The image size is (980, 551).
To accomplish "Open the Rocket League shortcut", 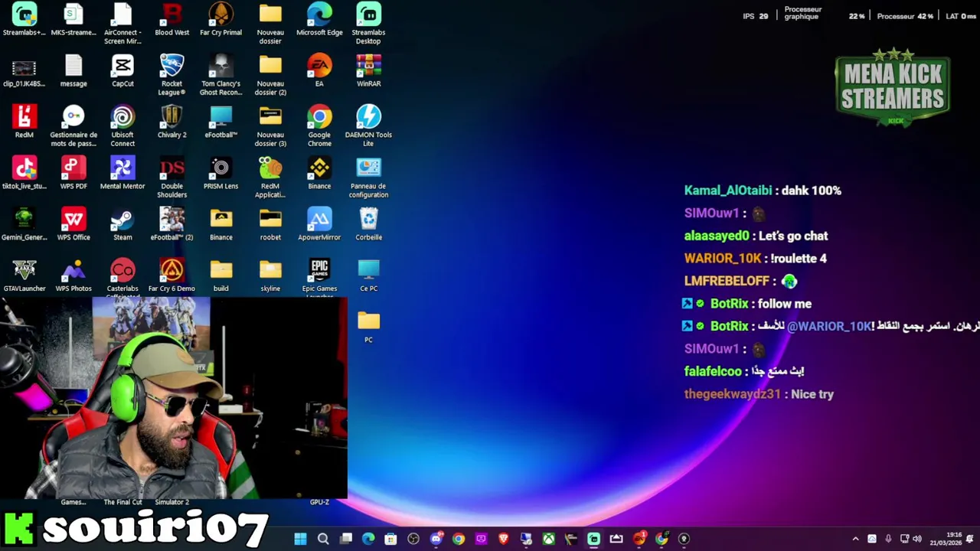I will coord(171,74).
